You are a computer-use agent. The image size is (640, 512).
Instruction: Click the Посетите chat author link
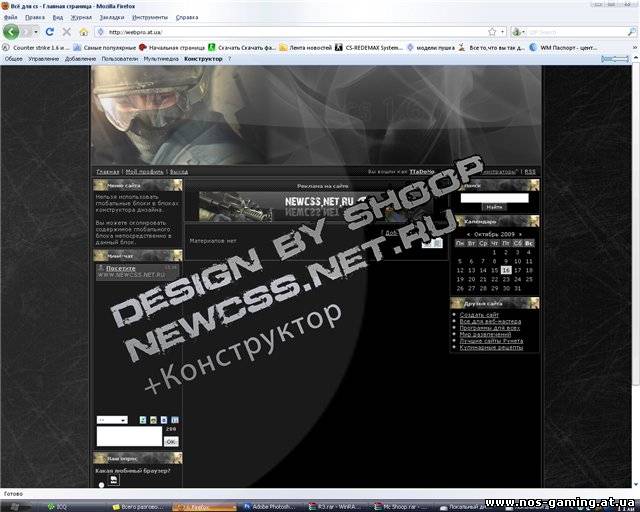120,268
